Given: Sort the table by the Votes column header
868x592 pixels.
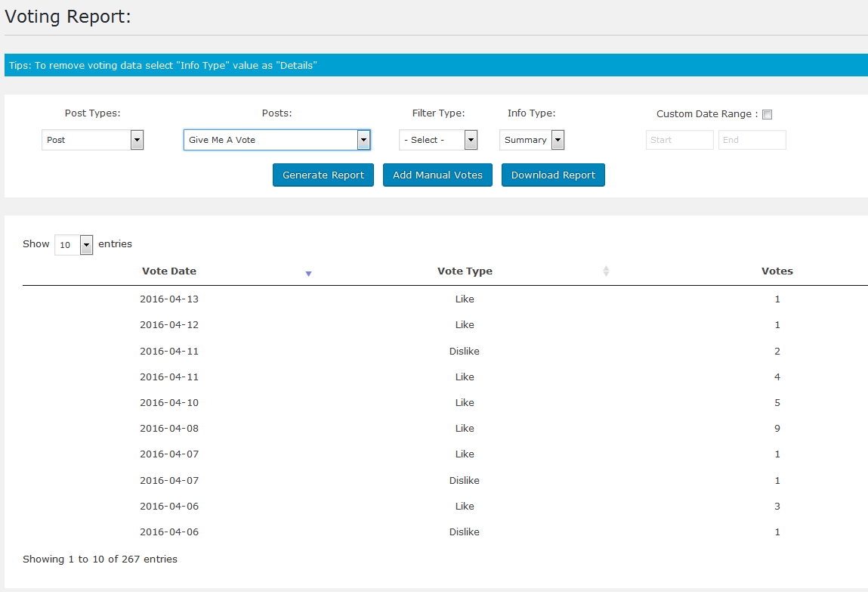Looking at the screenshot, I should 777,271.
